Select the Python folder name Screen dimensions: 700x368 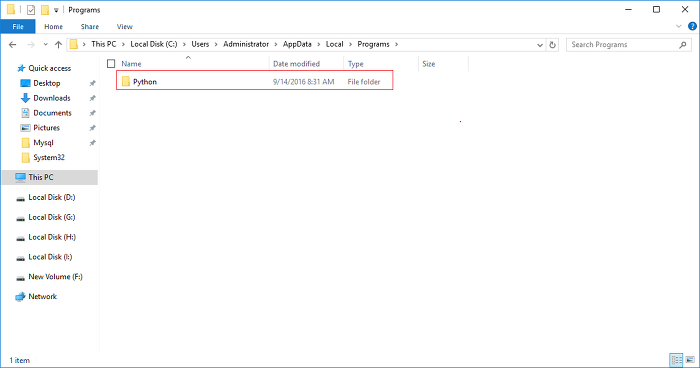coord(145,82)
